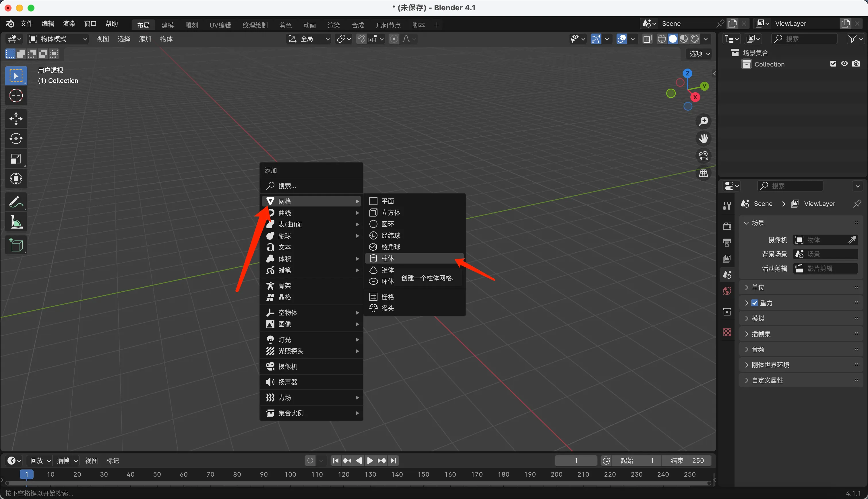868x499 pixels.
Task: Click the Add Cube tool icon
Action: [16, 245]
